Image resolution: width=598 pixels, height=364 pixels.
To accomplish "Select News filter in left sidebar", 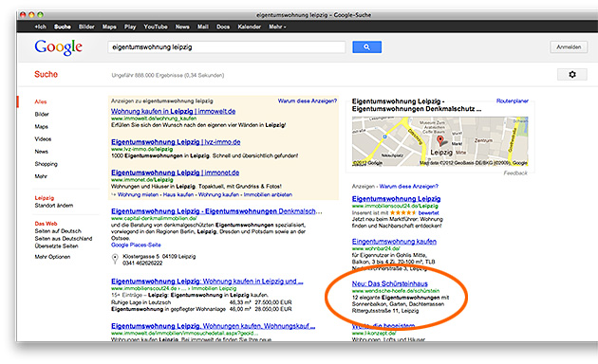I will pyautogui.click(x=41, y=152).
